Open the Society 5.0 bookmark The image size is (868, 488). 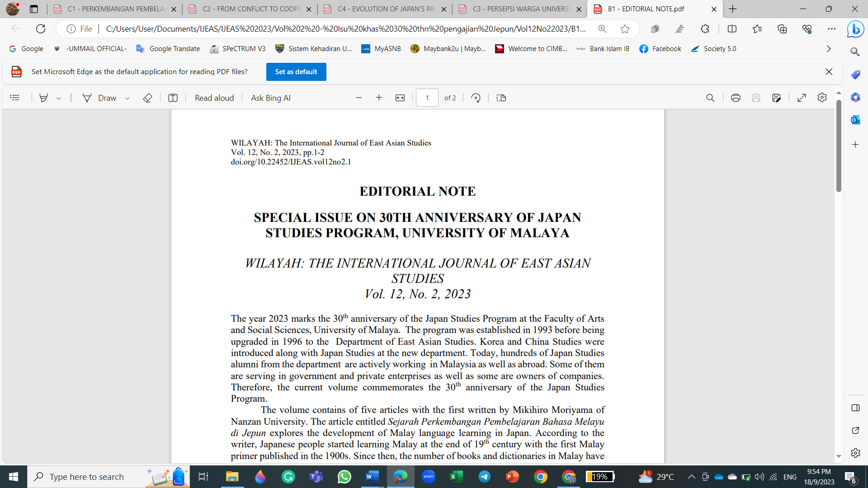pos(713,49)
